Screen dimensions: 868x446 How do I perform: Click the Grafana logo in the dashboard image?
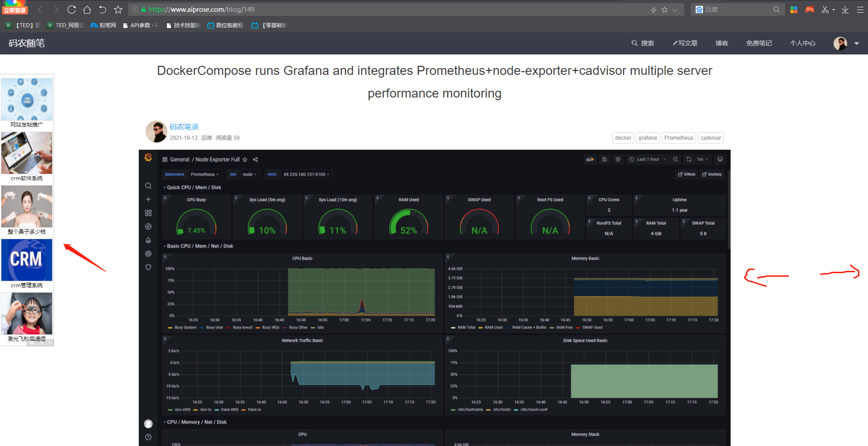[x=148, y=157]
